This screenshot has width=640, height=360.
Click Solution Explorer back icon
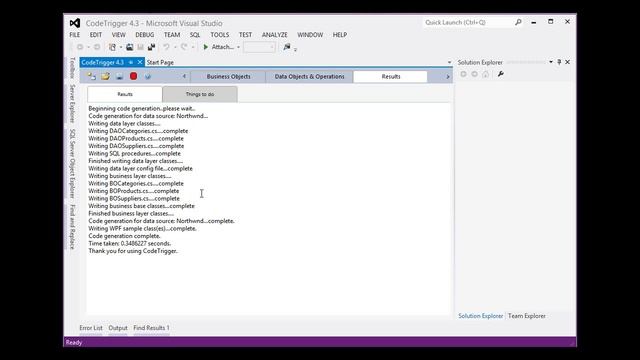[x=463, y=74]
